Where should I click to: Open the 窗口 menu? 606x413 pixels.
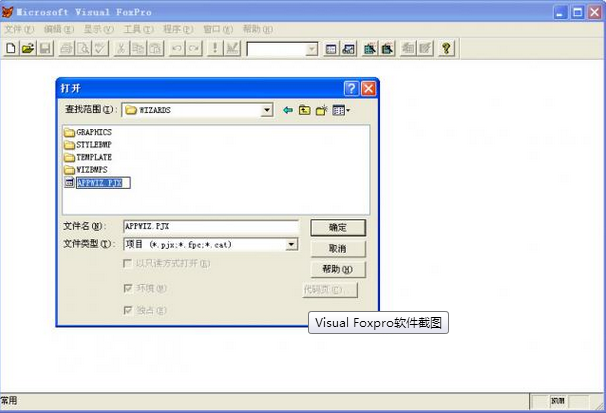coord(218,29)
